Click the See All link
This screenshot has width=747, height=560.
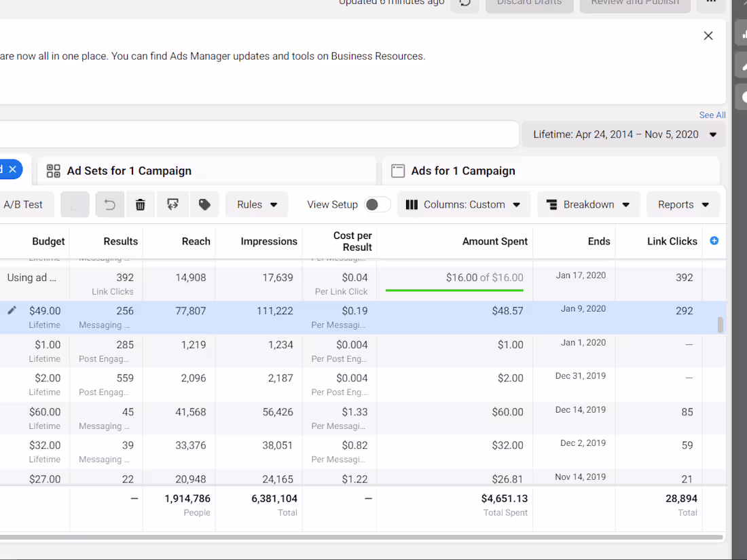712,115
